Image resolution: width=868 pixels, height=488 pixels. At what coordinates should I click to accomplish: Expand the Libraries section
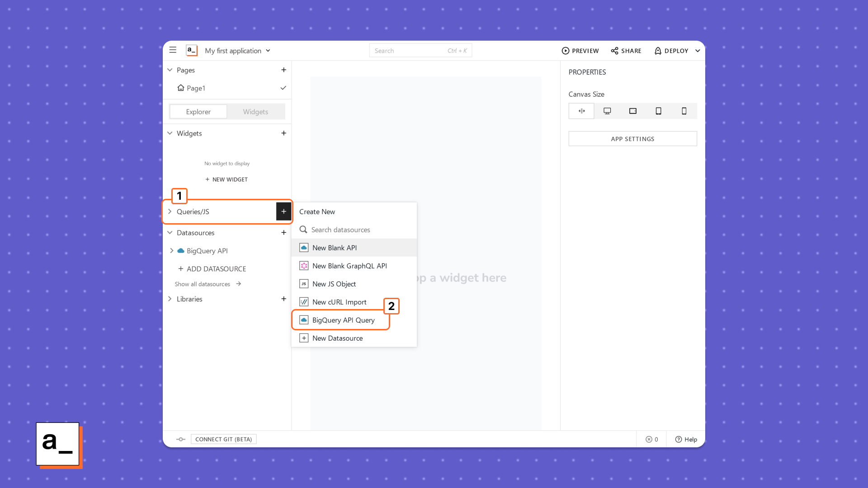(170, 299)
